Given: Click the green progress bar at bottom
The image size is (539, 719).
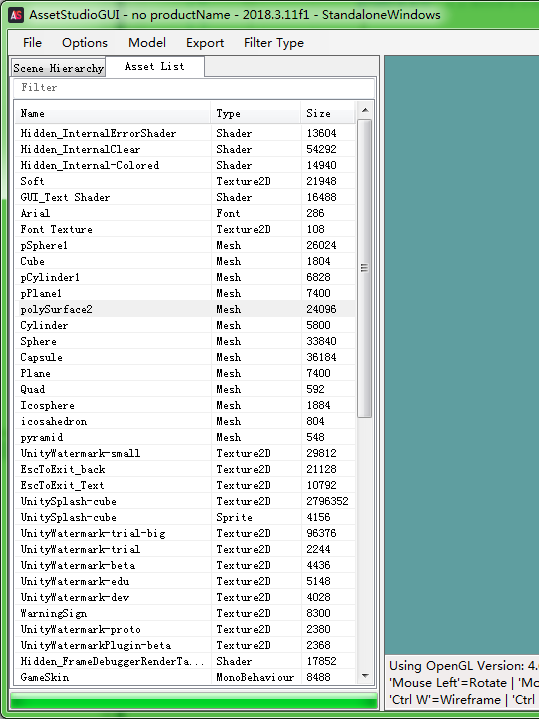Looking at the screenshot, I should tap(193, 702).
